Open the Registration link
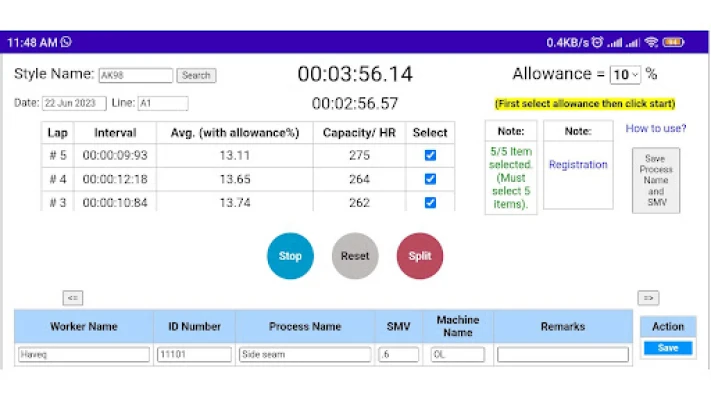Image resolution: width=711 pixels, height=400 pixels. click(x=578, y=165)
